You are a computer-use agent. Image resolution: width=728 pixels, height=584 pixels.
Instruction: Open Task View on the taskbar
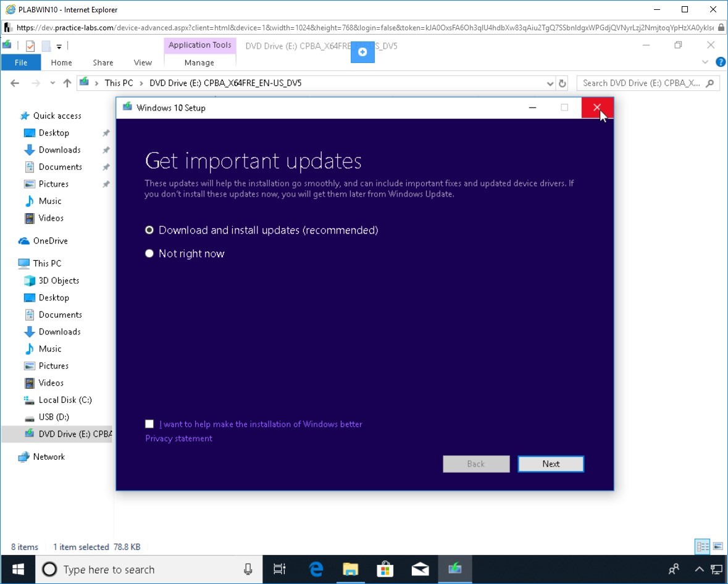(280, 569)
